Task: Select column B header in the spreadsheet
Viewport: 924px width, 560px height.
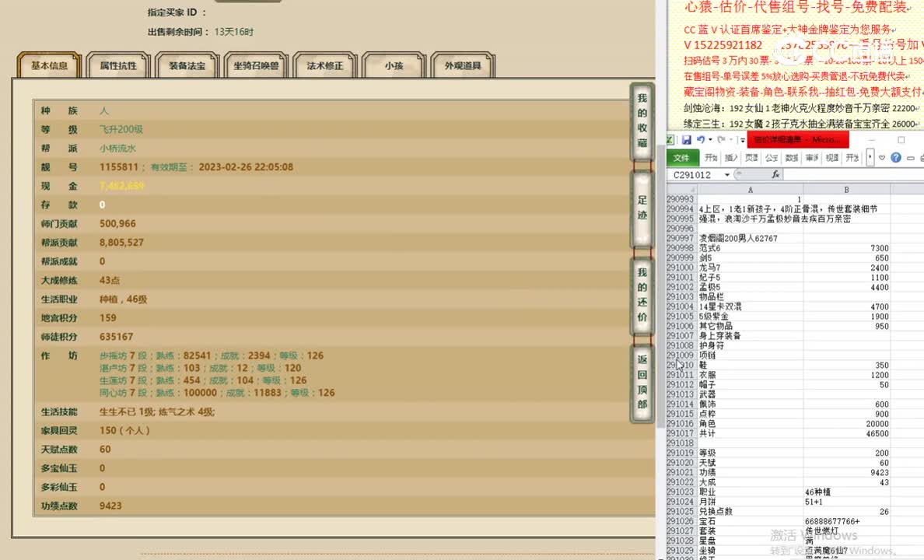Action: click(845, 189)
